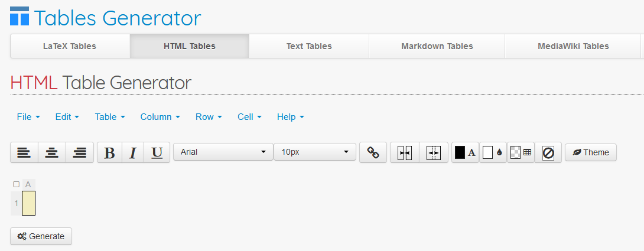Align cell text to the right
644x251 pixels.
[x=80, y=153]
